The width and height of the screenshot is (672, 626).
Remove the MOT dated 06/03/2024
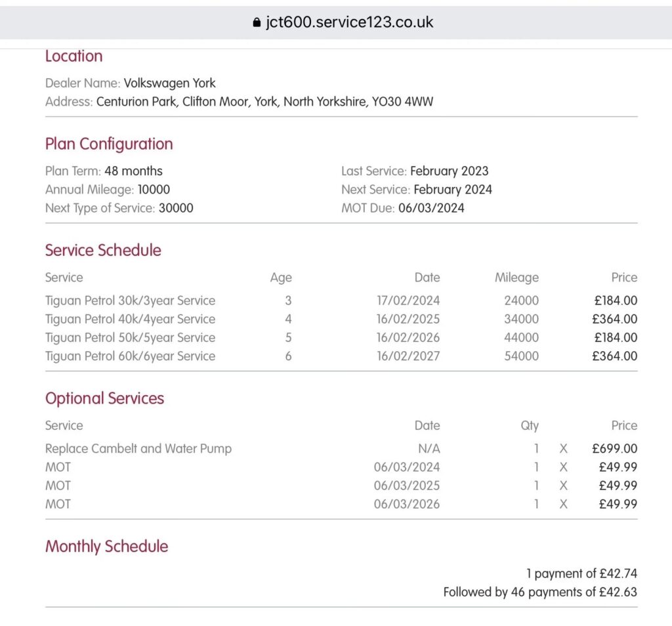click(x=563, y=467)
